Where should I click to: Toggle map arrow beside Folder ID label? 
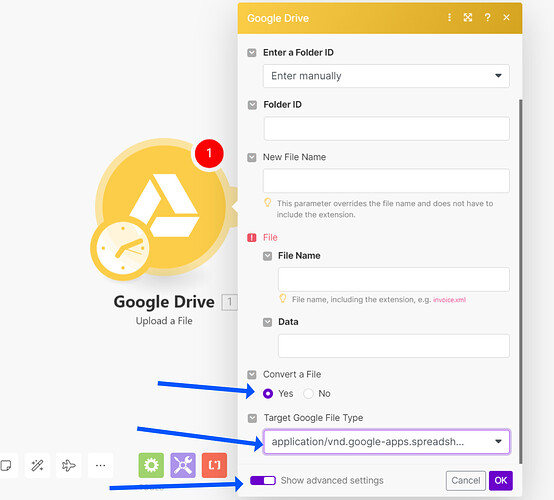tap(252, 105)
